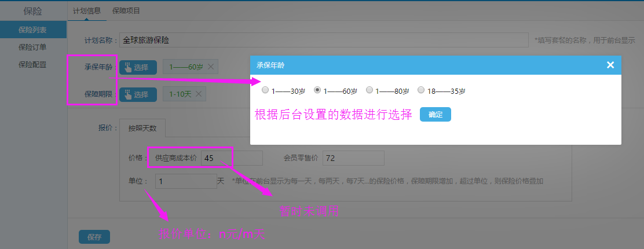This screenshot has height=249, width=644.
Task: Open 保险配置 in the sidebar
Action: coord(33,64)
